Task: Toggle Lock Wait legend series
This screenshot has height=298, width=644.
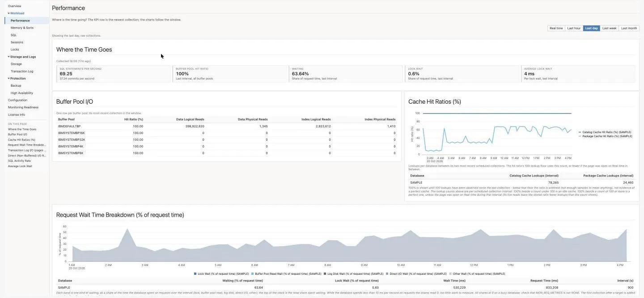Action: coord(221,273)
